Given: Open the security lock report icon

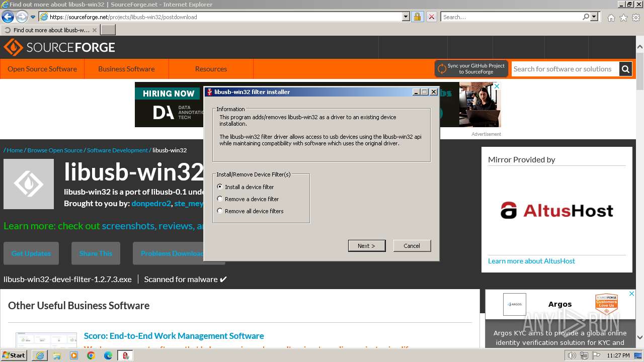Looking at the screenshot, I should [417, 17].
